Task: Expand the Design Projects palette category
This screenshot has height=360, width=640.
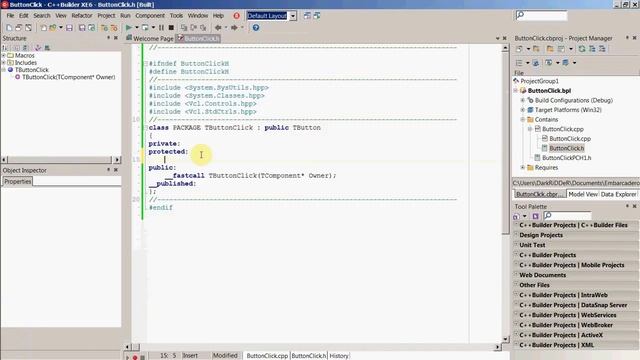Action: point(576,235)
